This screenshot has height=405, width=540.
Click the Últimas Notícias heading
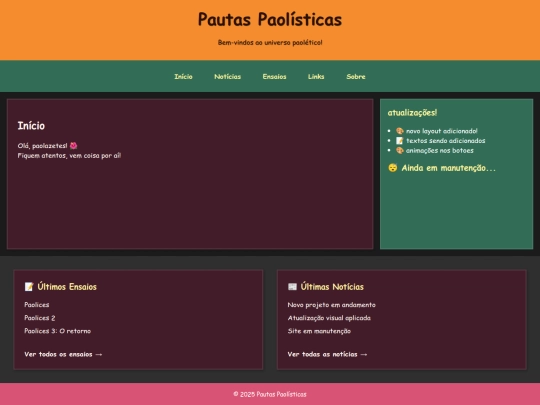click(332, 287)
